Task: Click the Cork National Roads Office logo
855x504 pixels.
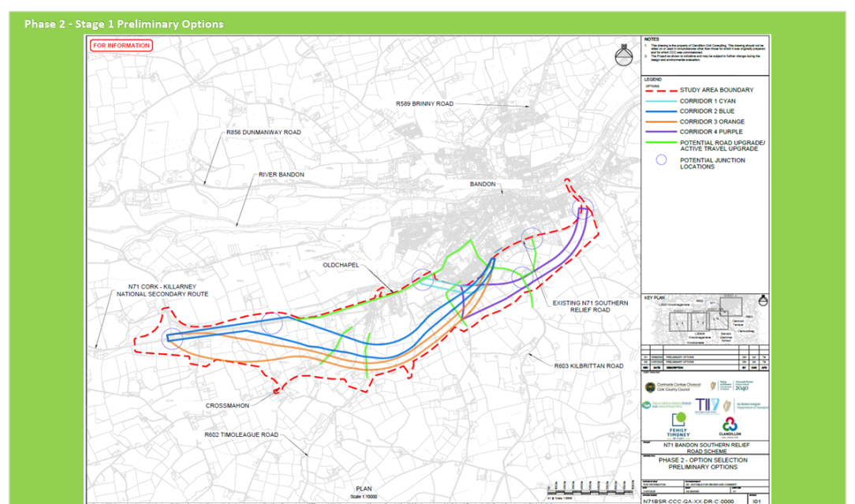Action: (x=666, y=405)
